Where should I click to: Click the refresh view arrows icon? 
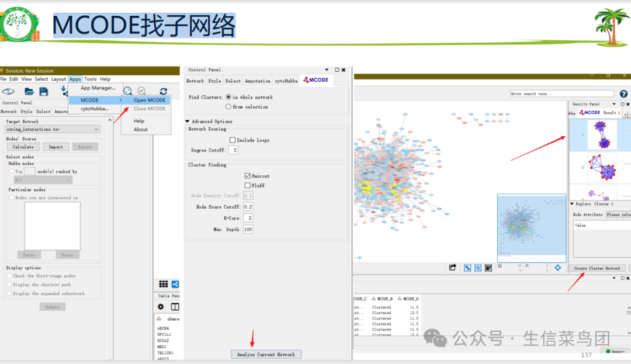(x=164, y=91)
